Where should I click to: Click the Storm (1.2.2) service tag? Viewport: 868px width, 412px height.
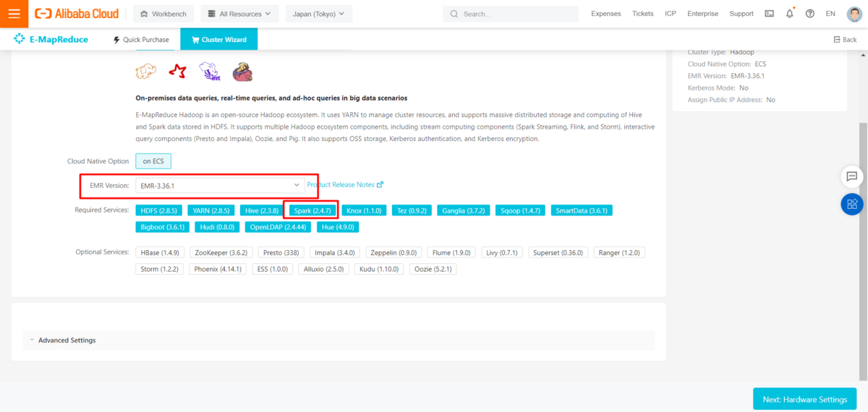[159, 269]
